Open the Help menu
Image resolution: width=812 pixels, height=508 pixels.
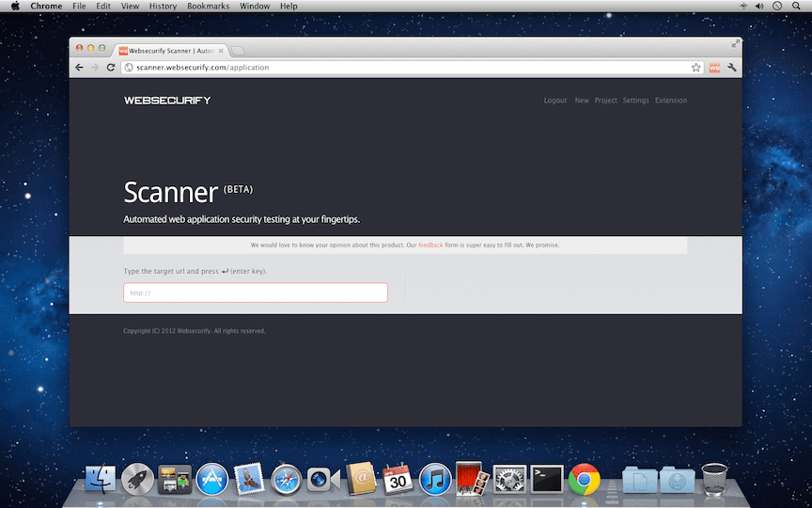(289, 7)
